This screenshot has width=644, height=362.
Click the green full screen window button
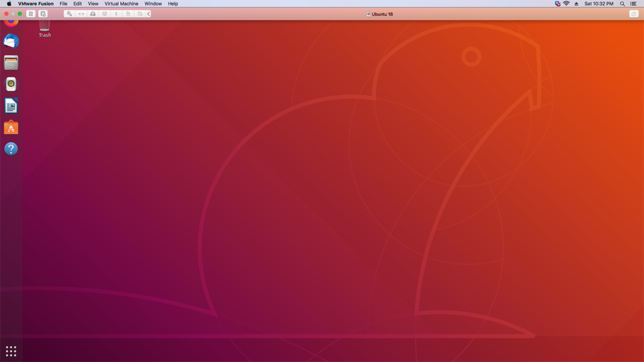19,14
